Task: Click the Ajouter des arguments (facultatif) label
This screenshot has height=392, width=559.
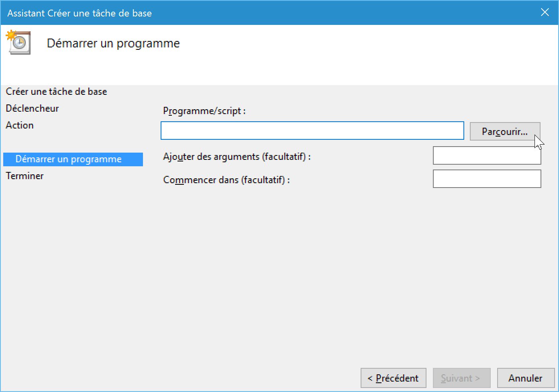Action: (x=237, y=157)
